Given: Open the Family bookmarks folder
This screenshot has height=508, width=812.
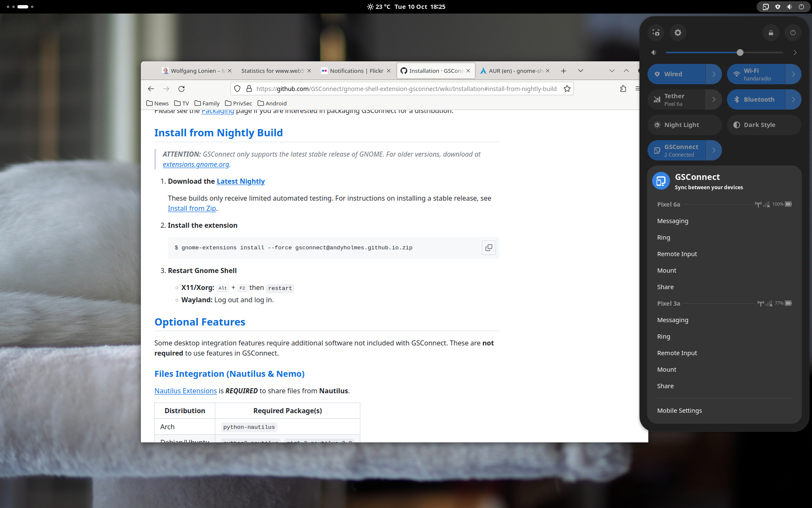Looking at the screenshot, I should (207, 103).
